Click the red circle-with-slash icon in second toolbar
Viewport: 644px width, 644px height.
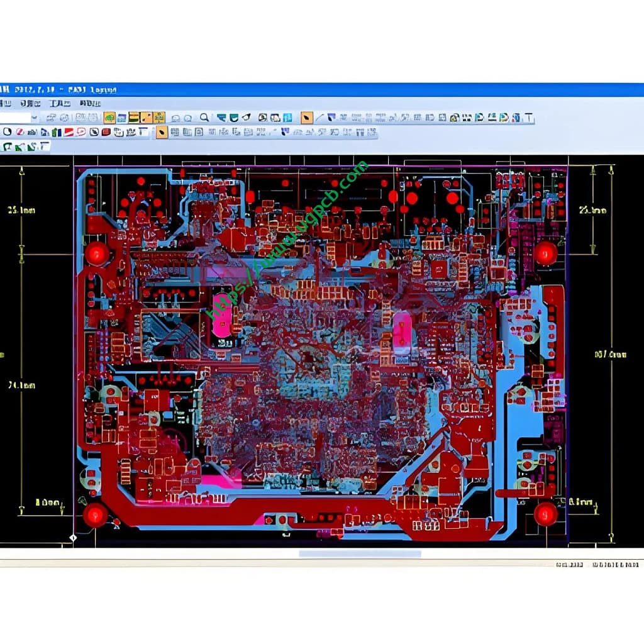19,132
